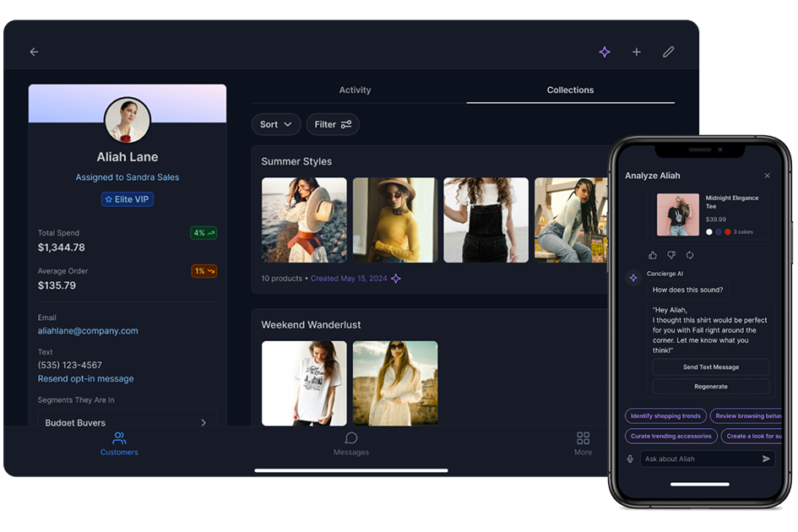Image resolution: width=798 pixels, height=532 pixels.
Task: Click thumbs down on AI suggestion
Action: pos(671,255)
